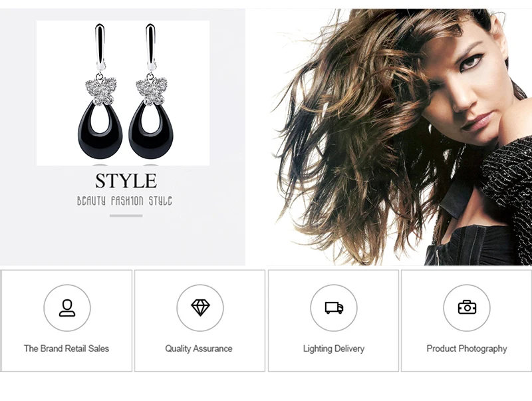Click the person profile icon
The height and width of the screenshot is (401, 532).
point(67,308)
